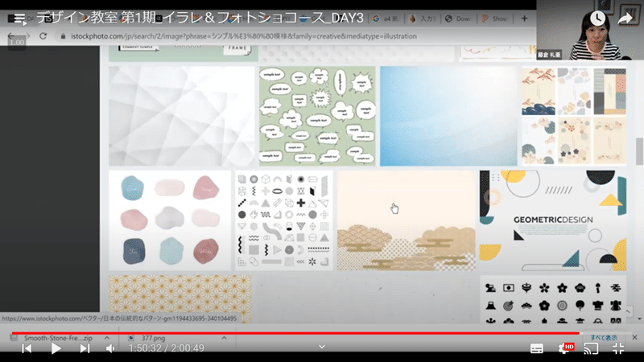Viewport: 644px width, 362px height.
Task: Open the yellow asanoha pattern thumbnail
Action: [x=180, y=298]
